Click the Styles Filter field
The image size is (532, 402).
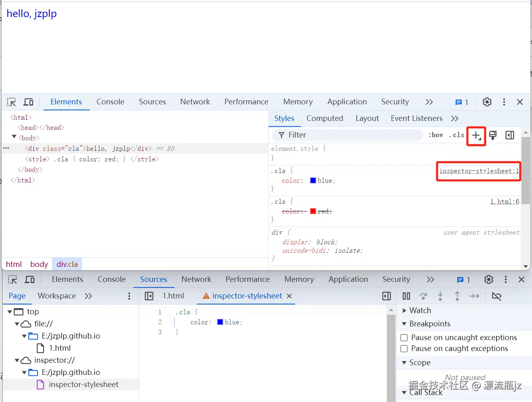[347, 135]
